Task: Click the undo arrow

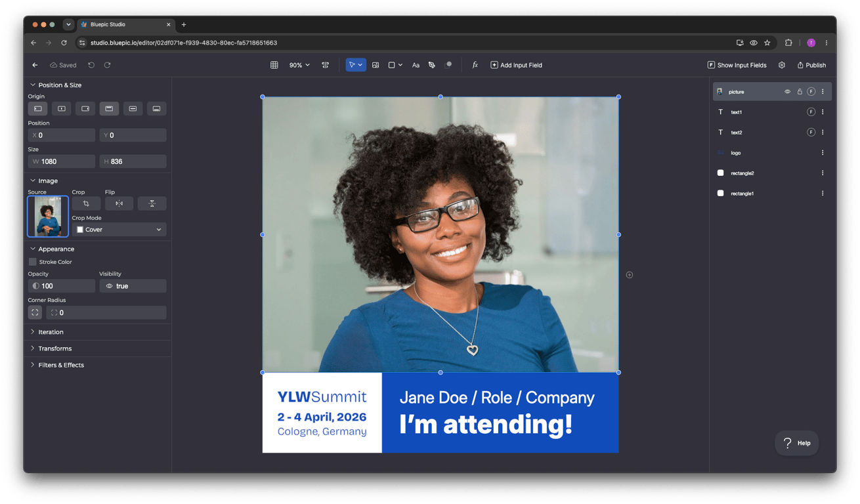Action: click(91, 65)
